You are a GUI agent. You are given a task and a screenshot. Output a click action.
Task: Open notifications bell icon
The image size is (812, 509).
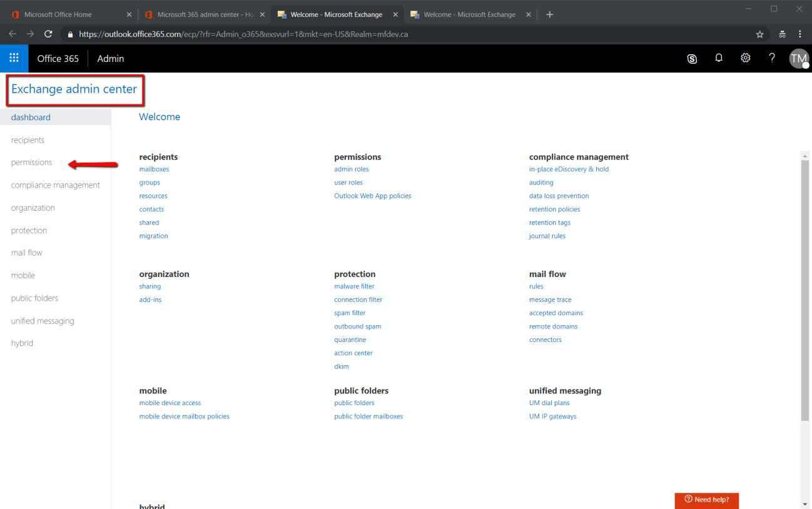pyautogui.click(x=719, y=58)
